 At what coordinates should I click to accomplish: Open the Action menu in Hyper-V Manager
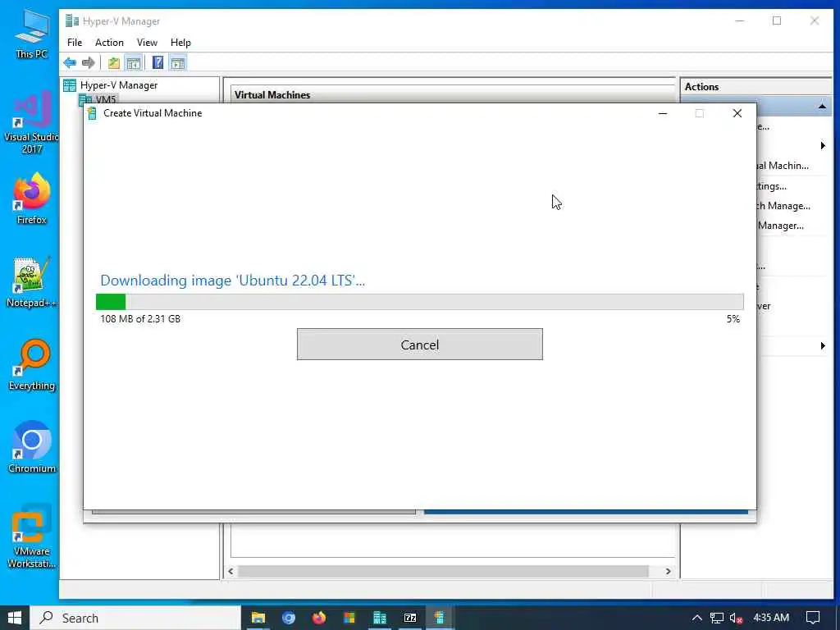[x=109, y=43]
